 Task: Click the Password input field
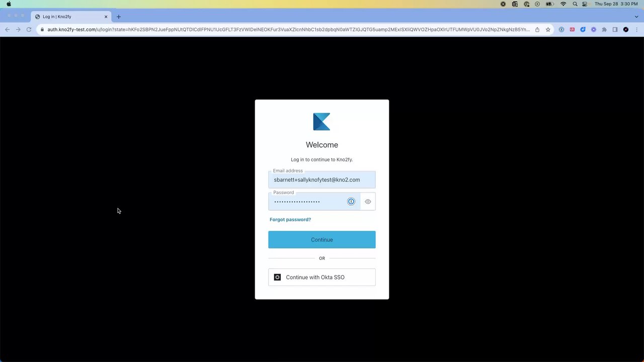(314, 202)
